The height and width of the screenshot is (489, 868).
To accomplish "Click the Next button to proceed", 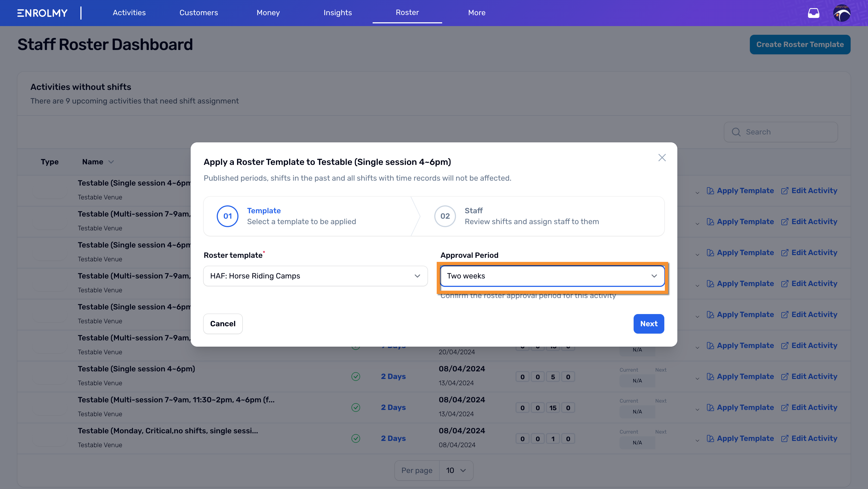I will click(x=649, y=324).
